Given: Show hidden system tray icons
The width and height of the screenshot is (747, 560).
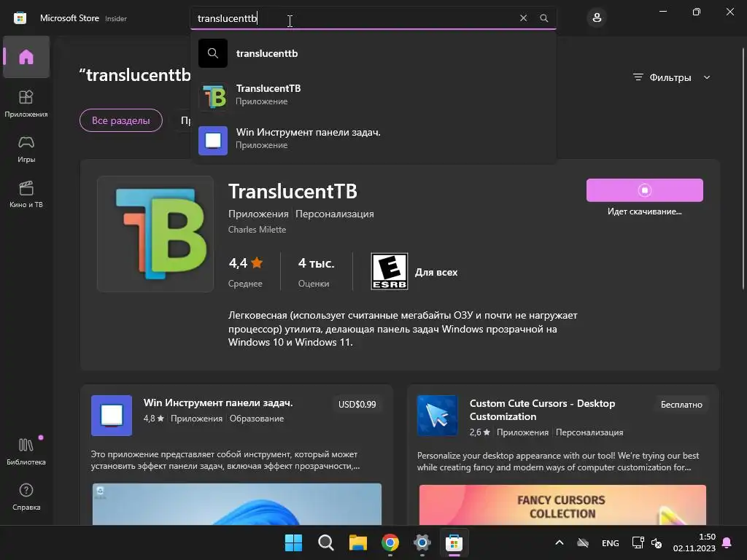Looking at the screenshot, I should coord(560,542).
